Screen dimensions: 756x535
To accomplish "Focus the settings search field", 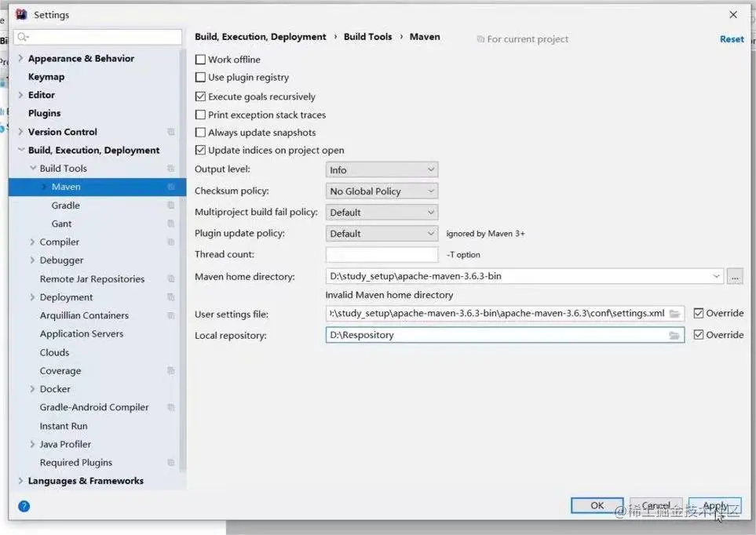I will (98, 37).
